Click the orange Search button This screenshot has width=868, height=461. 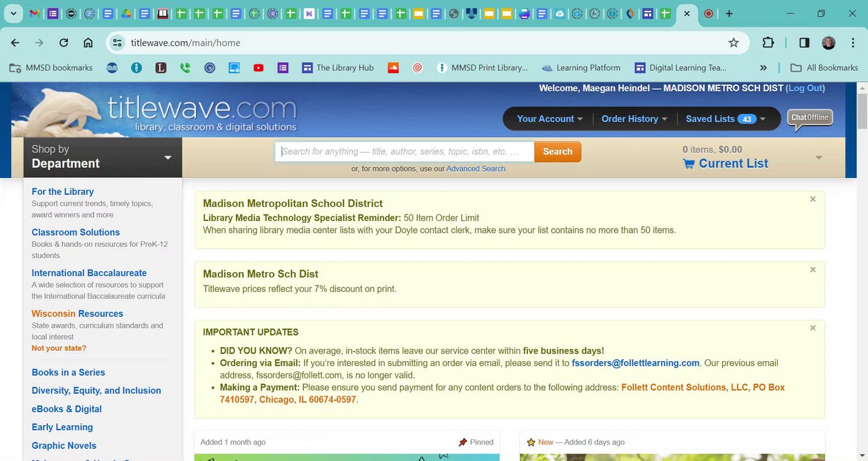[x=557, y=152]
